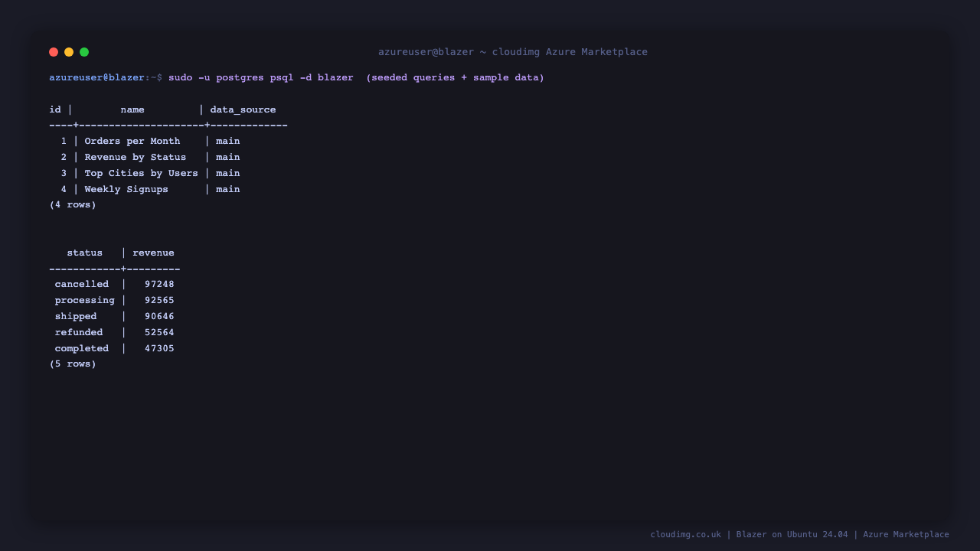Click id '4' in the Weekly Signups row
Screen dimensions: 980x551
coord(64,189)
